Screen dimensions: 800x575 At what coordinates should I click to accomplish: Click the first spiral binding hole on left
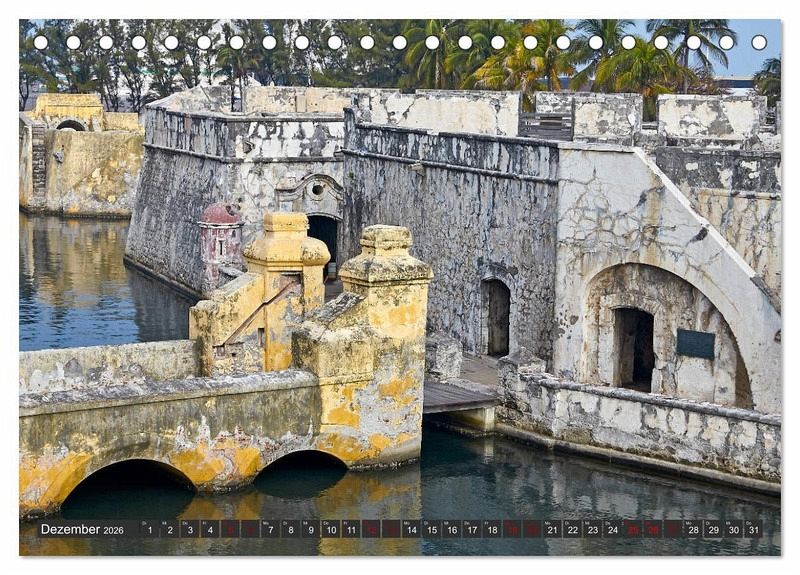[x=40, y=42]
